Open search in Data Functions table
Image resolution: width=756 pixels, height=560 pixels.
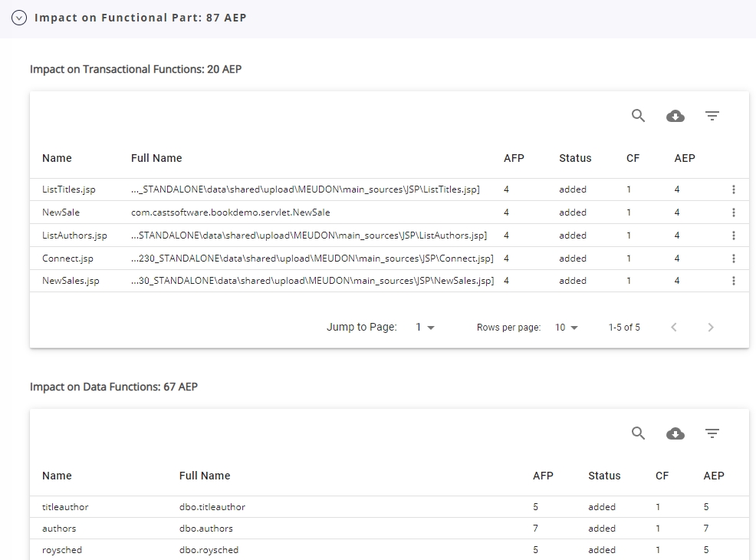638,433
